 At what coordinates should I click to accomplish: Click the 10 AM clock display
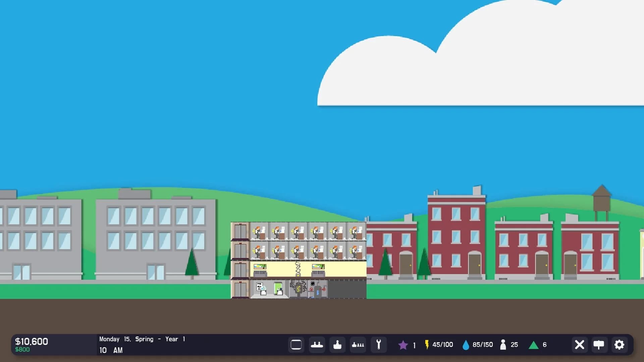[x=110, y=350]
